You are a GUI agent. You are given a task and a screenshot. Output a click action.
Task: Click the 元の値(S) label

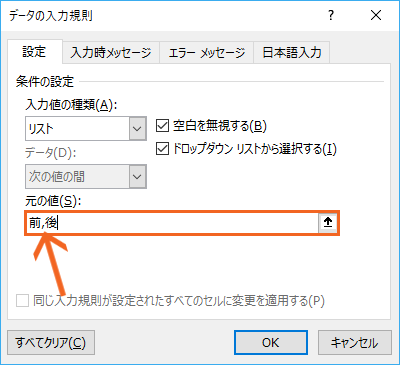[53, 201]
